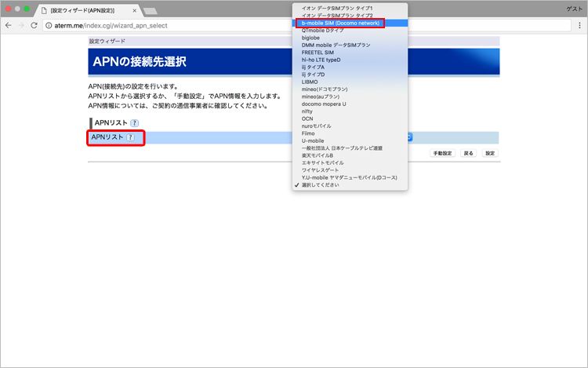Select b-mobile SIM (Docomo network)
The width and height of the screenshot is (588, 368).
(350, 24)
